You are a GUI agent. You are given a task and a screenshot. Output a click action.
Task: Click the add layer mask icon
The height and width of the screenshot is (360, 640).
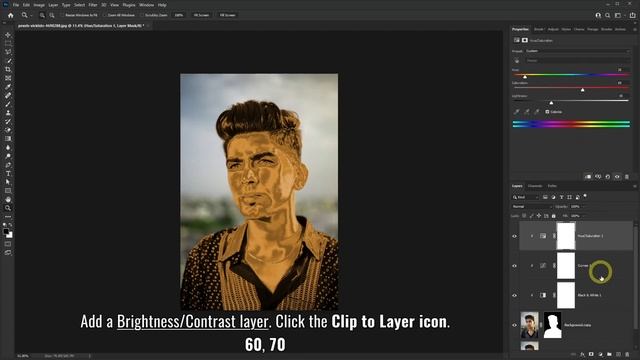click(x=591, y=355)
